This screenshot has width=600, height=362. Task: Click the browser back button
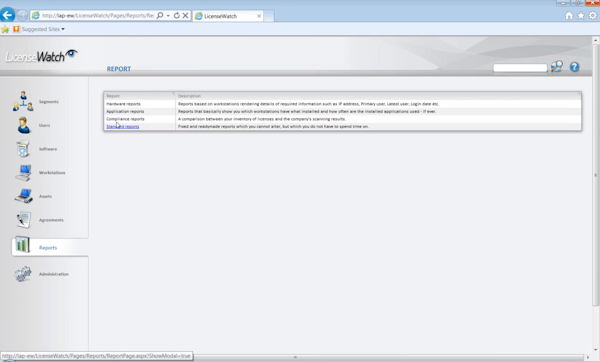click(x=7, y=15)
